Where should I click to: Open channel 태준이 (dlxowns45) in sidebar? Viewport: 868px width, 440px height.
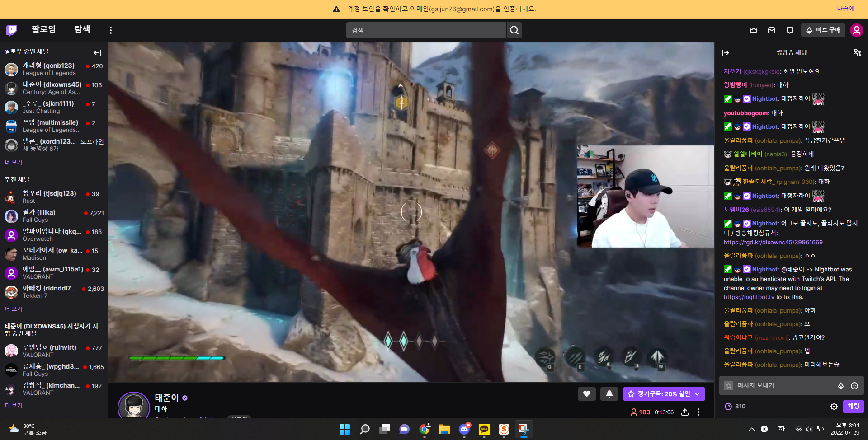point(54,88)
